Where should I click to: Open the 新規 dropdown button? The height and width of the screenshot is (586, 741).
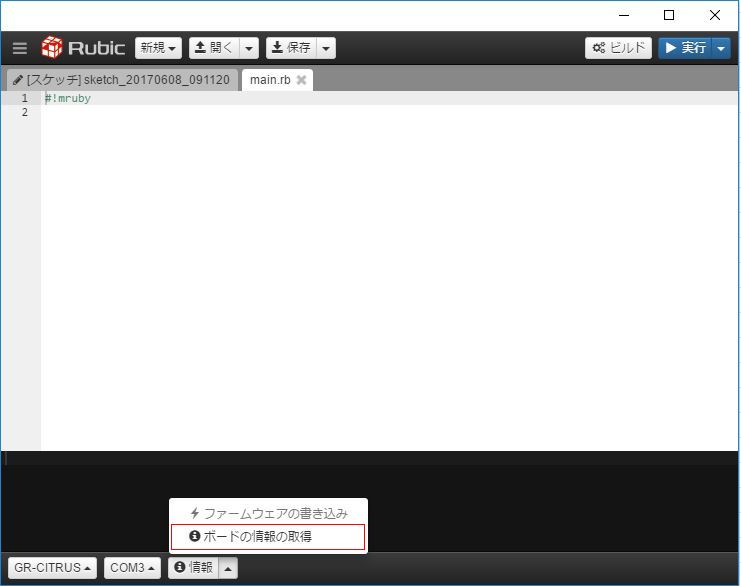(158, 48)
